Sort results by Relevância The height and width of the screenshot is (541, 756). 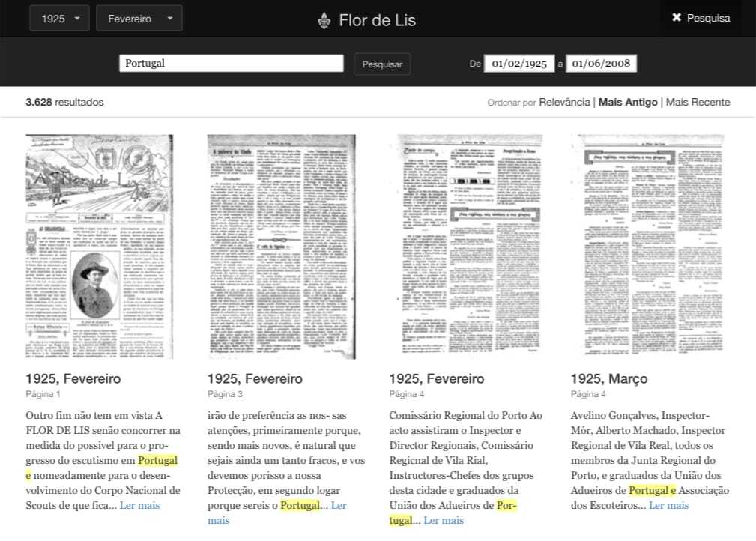[x=564, y=102]
